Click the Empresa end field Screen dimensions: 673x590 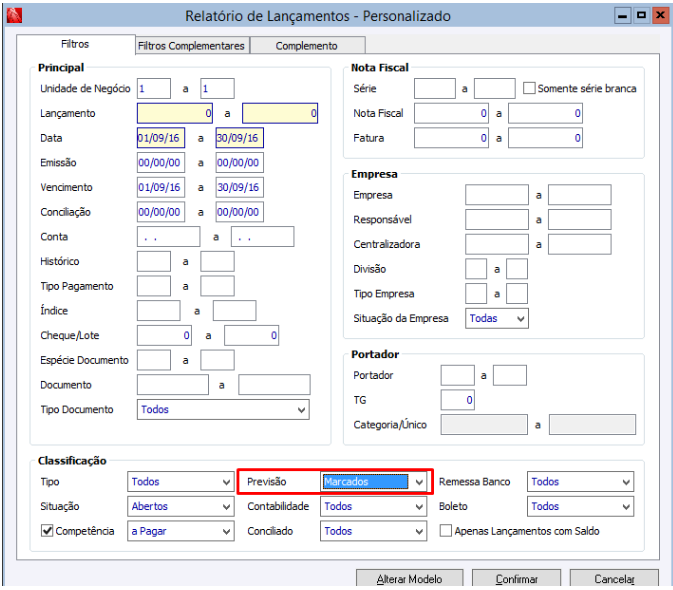click(x=579, y=195)
